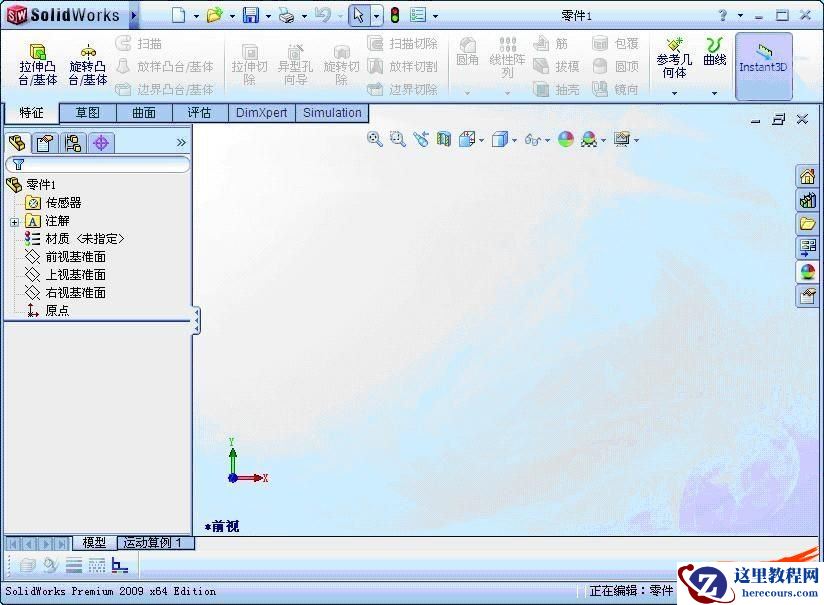Toggle the Section View display
Image resolution: width=824 pixels, height=605 pixels.
(444, 139)
